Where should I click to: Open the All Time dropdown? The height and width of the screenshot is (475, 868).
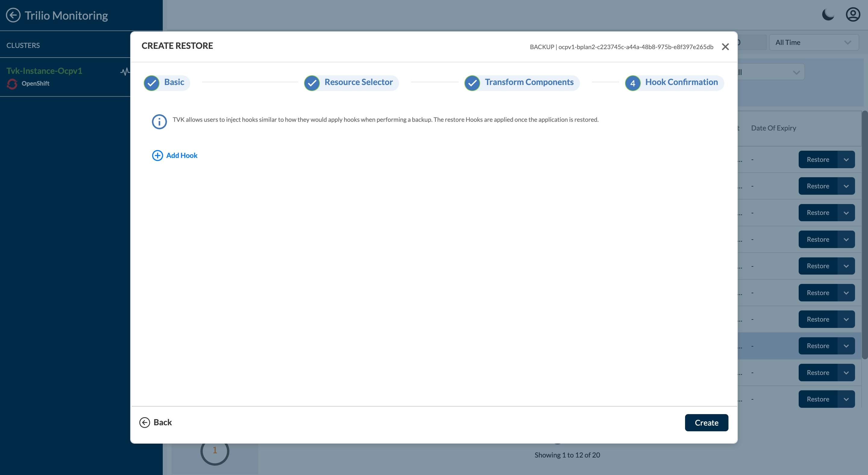point(813,42)
